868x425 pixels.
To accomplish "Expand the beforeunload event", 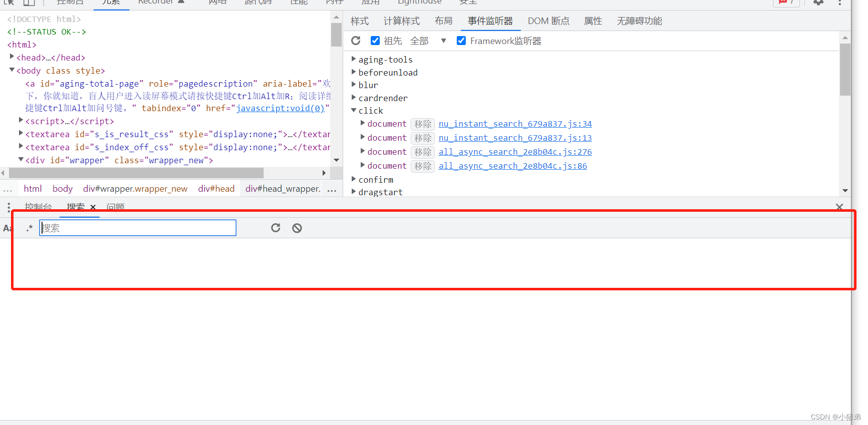I will [x=354, y=72].
